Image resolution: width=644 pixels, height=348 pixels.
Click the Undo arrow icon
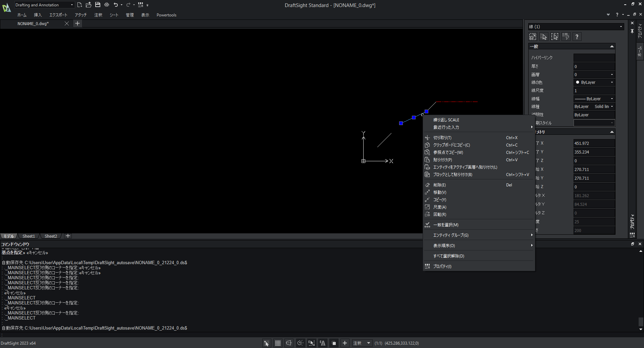pyautogui.click(x=116, y=5)
